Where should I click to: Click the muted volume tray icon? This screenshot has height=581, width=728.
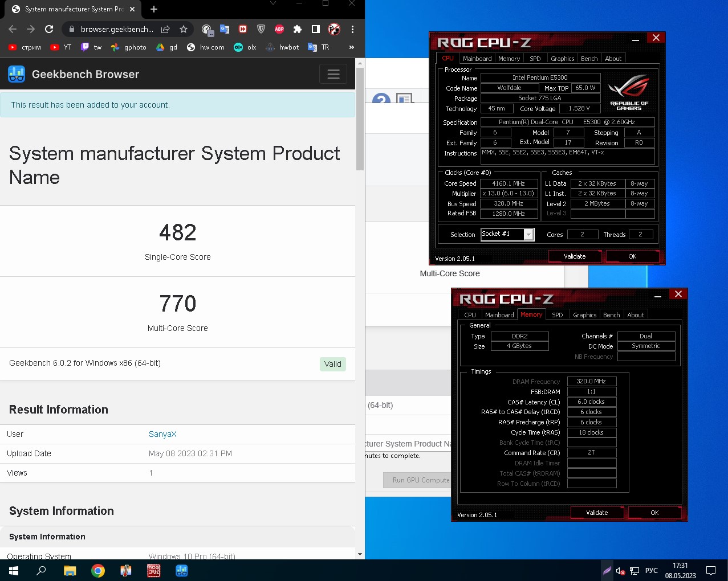coord(620,571)
